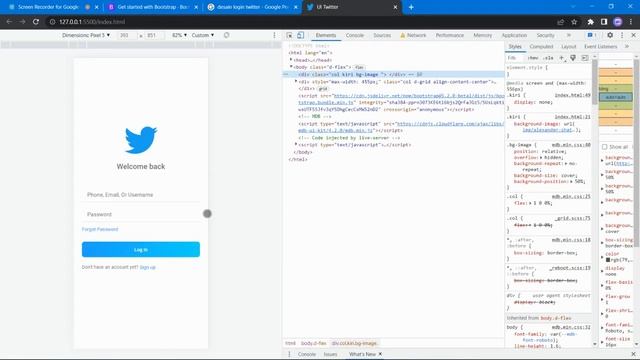Toggle the grid badge on div
The image size is (640, 360).
[323, 89]
